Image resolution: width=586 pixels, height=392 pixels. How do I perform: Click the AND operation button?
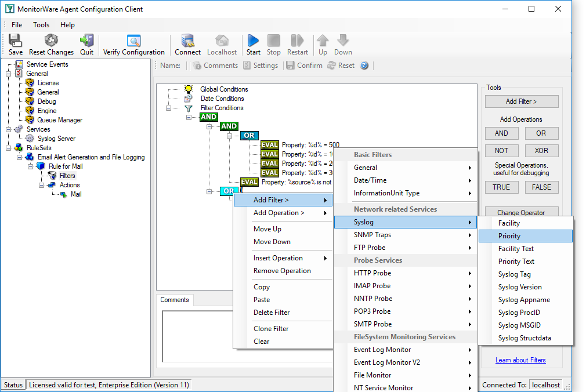point(501,133)
